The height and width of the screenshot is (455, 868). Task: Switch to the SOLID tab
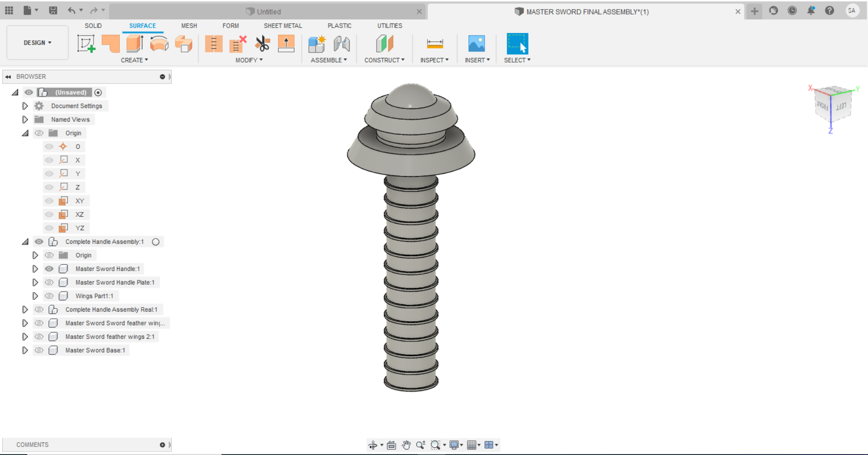tap(93, 26)
